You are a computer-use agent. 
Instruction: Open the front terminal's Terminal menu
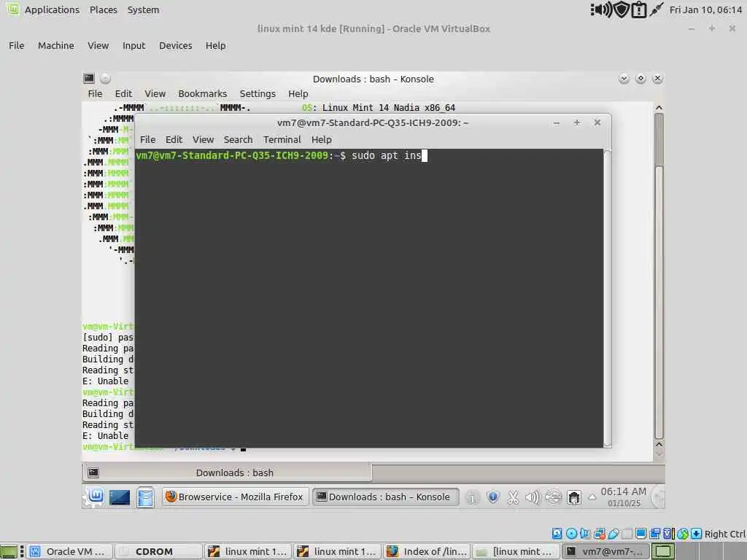pyautogui.click(x=282, y=139)
